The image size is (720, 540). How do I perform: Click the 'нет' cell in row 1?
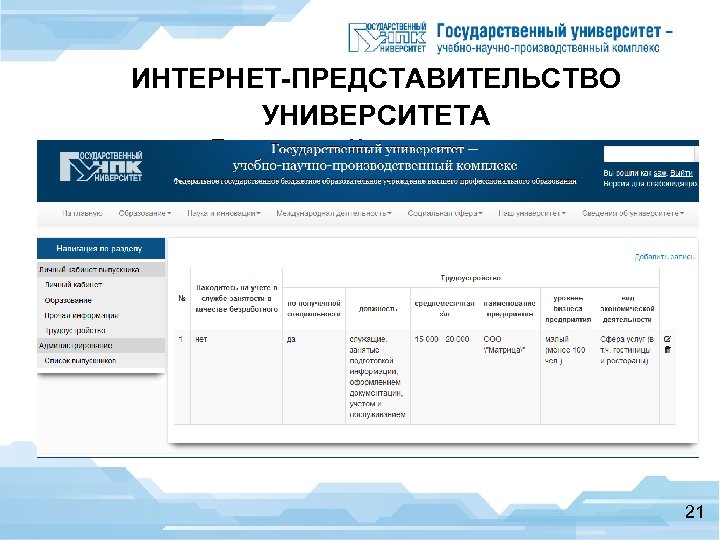tap(201, 339)
